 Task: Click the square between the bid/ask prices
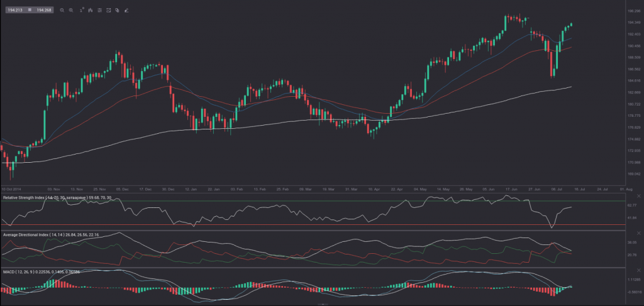29,11
